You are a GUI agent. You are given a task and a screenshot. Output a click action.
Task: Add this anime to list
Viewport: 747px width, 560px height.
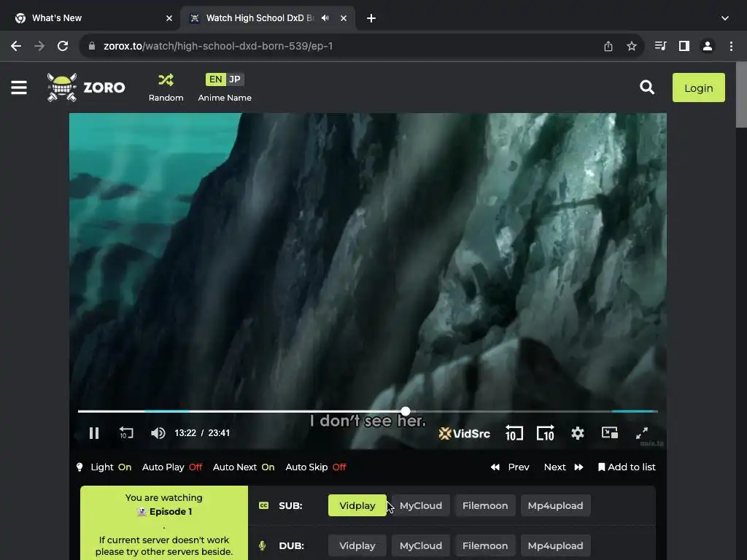[x=627, y=467]
